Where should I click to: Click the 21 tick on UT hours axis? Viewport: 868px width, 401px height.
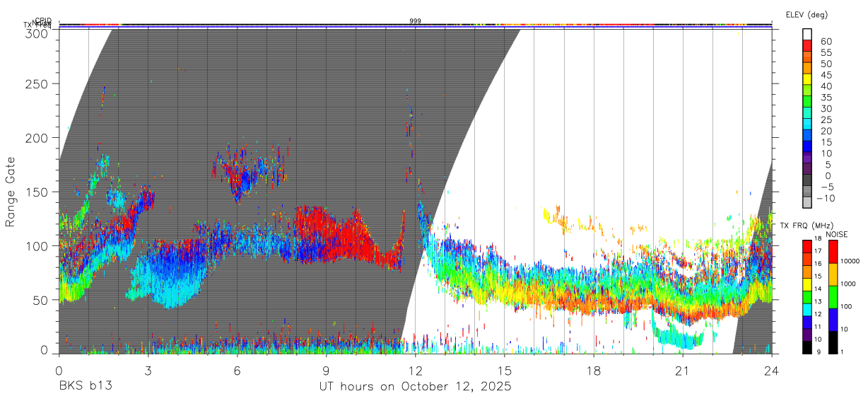[683, 371]
